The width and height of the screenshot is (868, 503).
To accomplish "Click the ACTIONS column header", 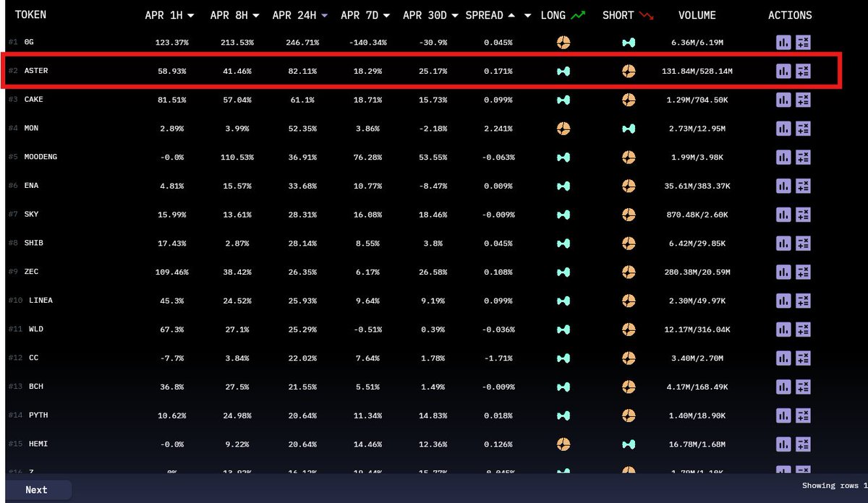I will (x=790, y=15).
